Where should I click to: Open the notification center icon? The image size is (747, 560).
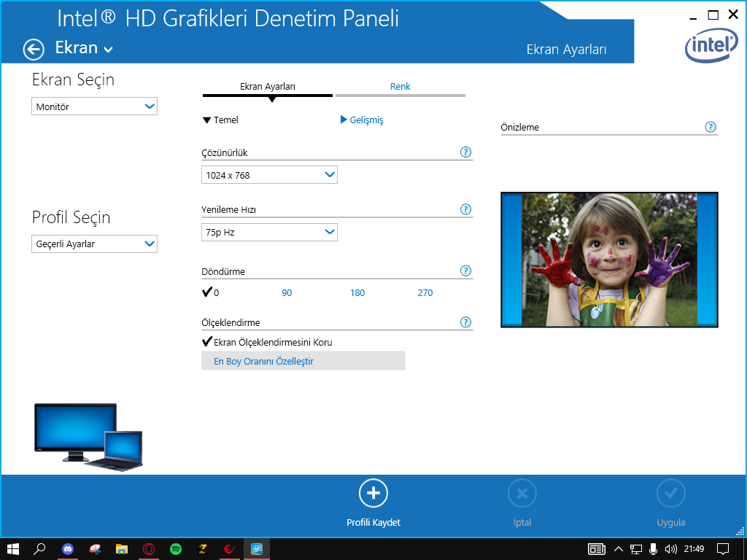723,549
